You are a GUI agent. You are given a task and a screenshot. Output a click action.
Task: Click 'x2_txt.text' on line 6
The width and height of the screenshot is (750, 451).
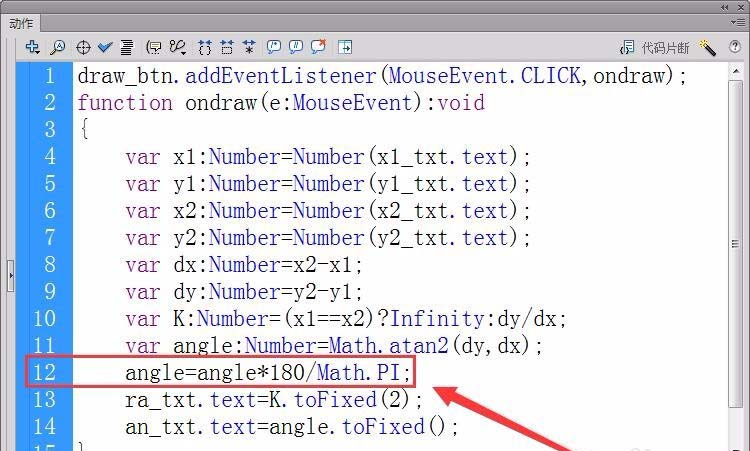click(x=442, y=211)
